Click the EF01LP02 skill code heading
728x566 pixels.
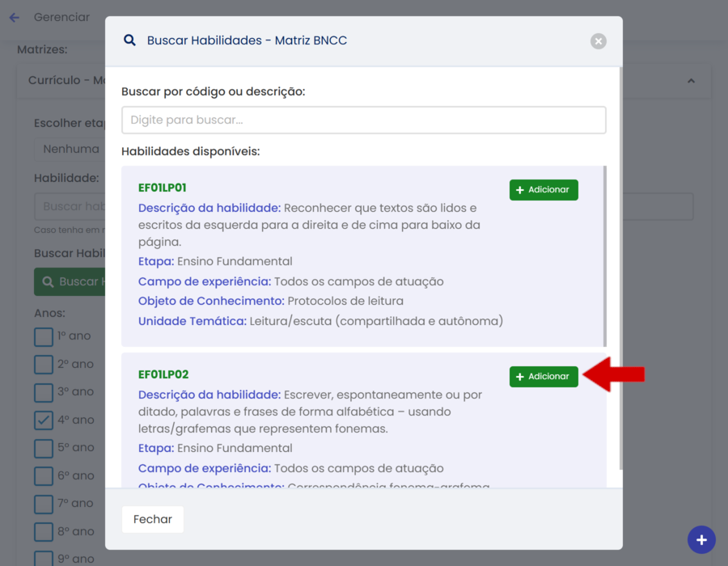[x=163, y=374]
